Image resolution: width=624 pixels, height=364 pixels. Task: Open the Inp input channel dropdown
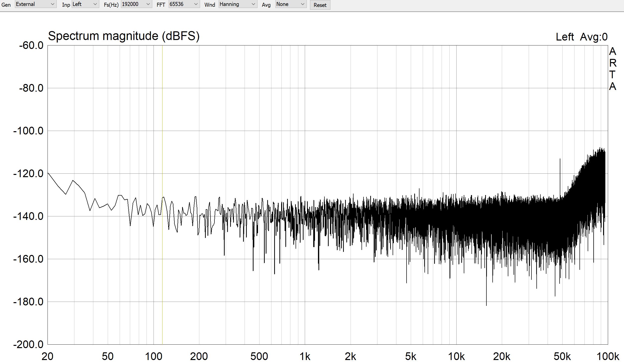(85, 4)
